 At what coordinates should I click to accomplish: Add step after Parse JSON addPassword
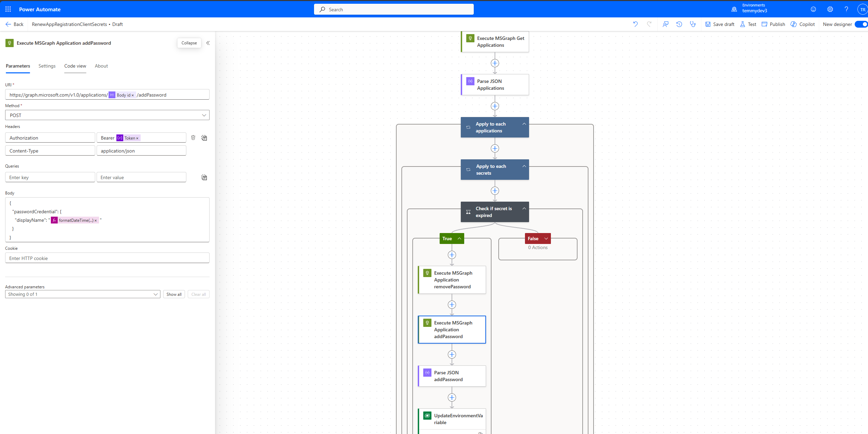point(452,397)
